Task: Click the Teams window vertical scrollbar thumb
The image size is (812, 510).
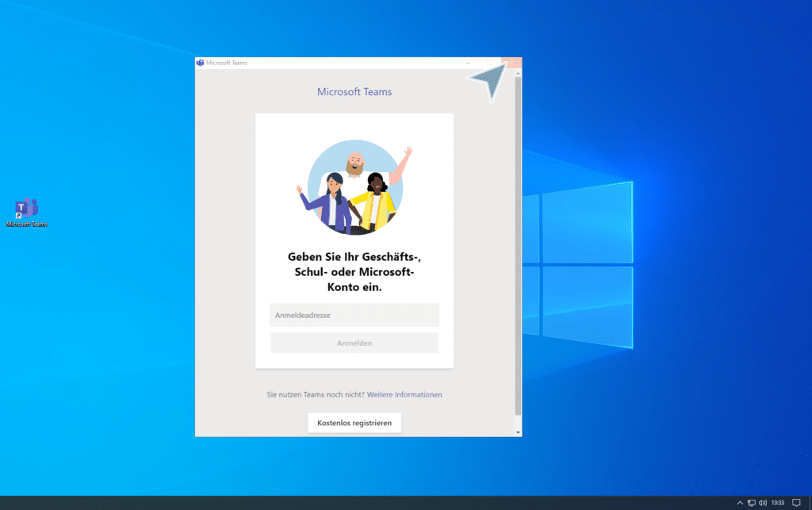Action: coord(518,246)
